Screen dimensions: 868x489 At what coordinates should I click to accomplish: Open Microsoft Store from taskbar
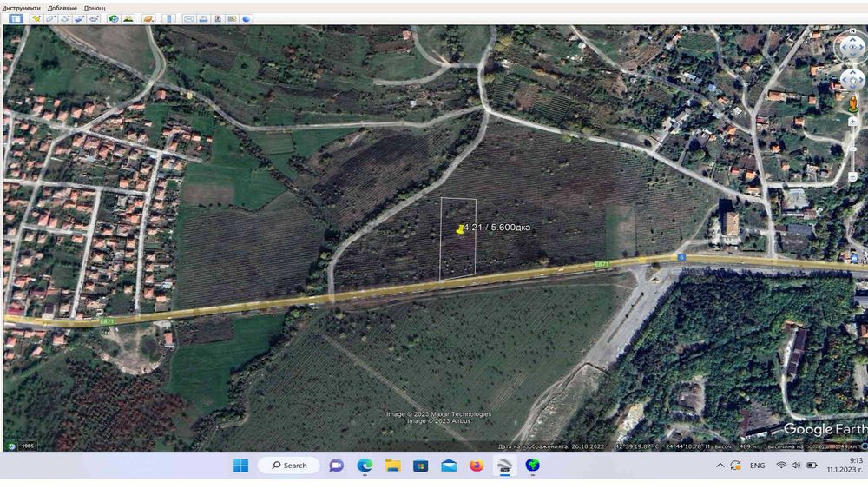click(x=421, y=466)
